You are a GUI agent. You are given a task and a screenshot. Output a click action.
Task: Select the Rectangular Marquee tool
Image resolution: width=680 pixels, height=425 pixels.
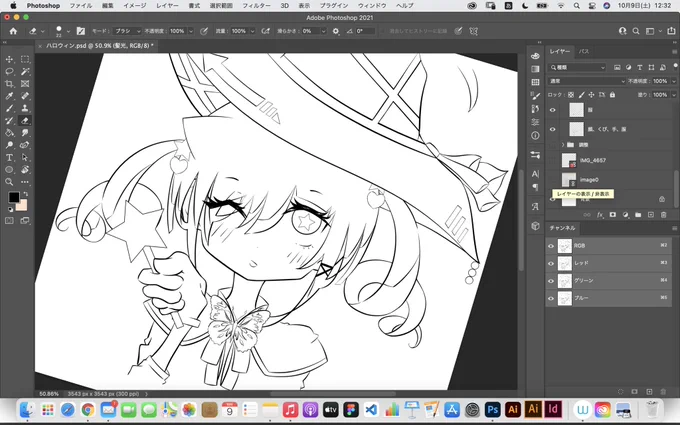[x=25, y=59]
